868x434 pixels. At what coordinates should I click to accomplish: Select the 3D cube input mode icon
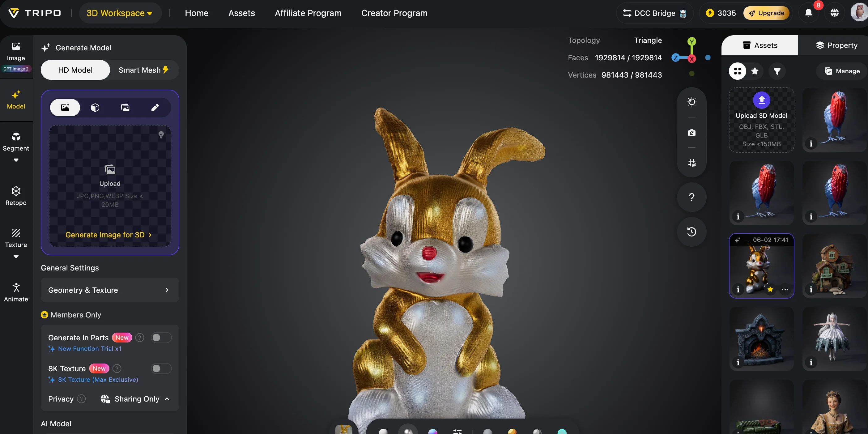pyautogui.click(x=95, y=108)
